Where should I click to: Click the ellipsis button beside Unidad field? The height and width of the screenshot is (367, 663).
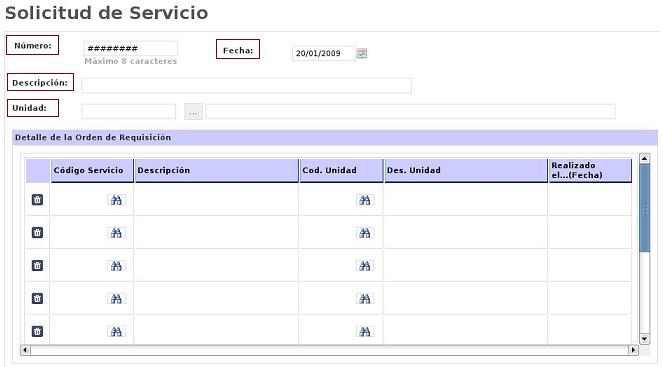(193, 112)
